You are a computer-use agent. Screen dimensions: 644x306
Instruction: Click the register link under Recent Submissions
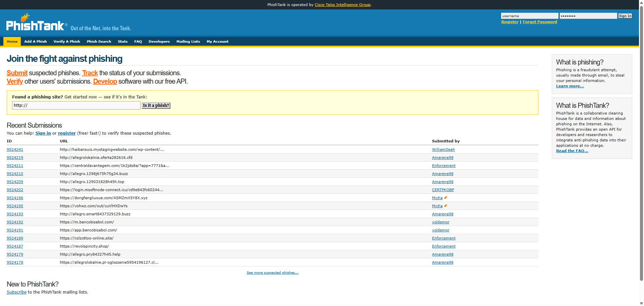click(x=67, y=133)
